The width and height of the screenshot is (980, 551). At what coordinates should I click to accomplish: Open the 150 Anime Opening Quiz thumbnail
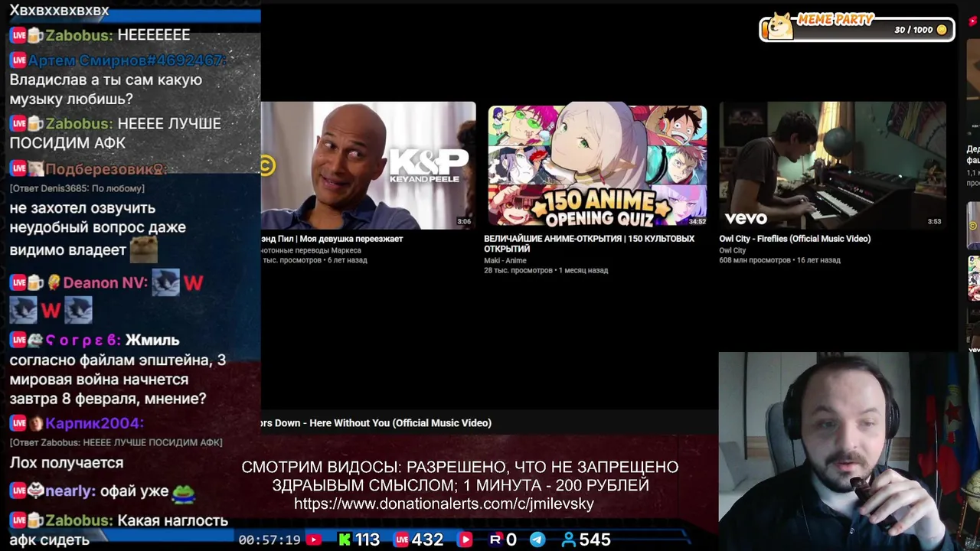(597, 165)
